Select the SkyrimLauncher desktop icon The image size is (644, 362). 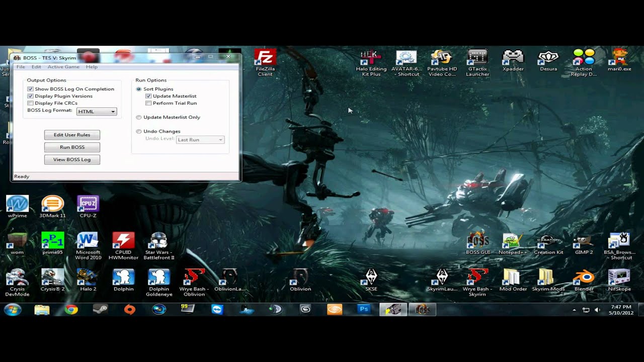tap(442, 280)
